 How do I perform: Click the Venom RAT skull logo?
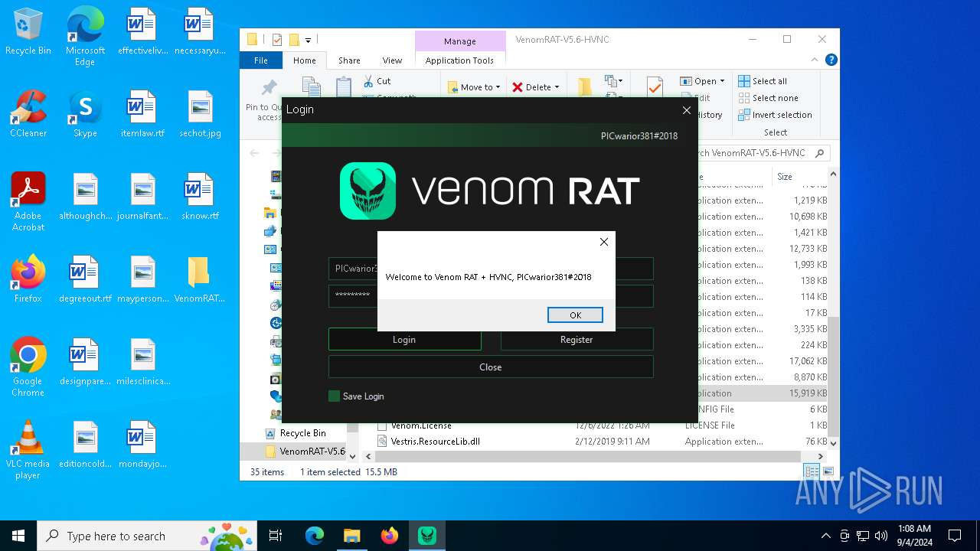367,191
